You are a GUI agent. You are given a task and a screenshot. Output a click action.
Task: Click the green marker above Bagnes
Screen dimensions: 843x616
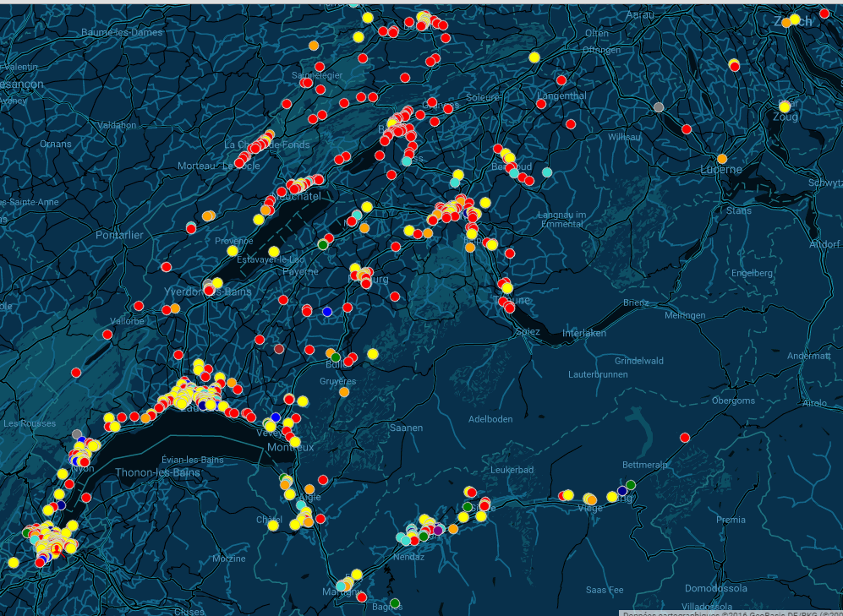pyautogui.click(x=395, y=602)
